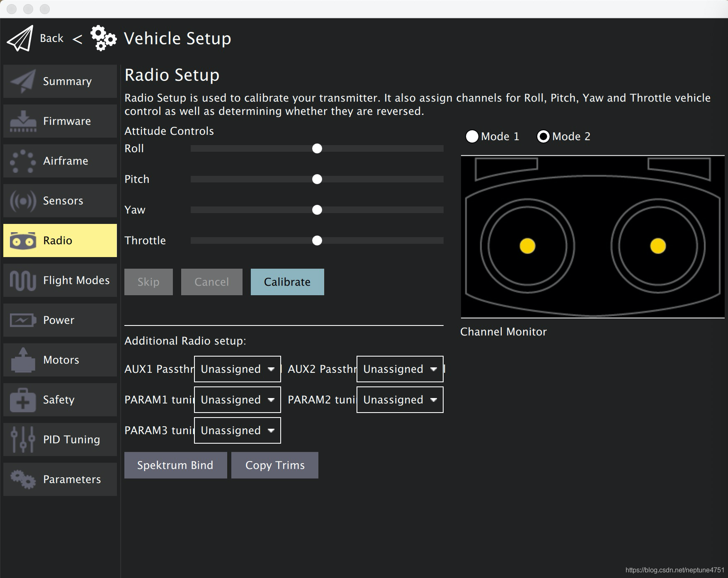Click the Vehicle Setup gears icon
The height and width of the screenshot is (578, 728).
(103, 38)
